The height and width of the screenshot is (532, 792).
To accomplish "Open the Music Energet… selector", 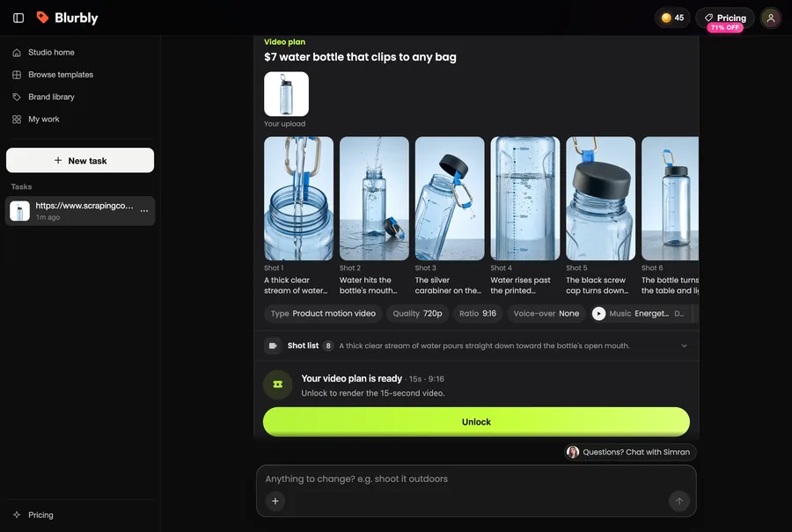I will click(644, 313).
